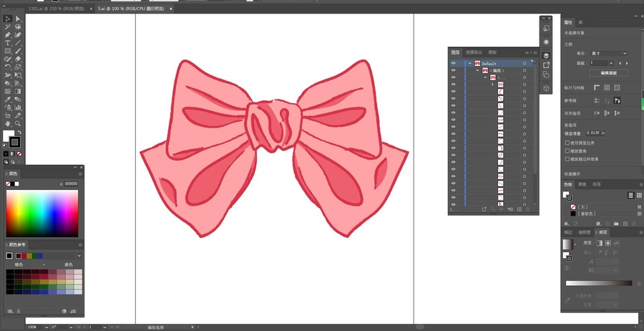Create new layer icon in Layers panel
The height and width of the screenshot is (331, 644).
pyautogui.click(x=519, y=209)
